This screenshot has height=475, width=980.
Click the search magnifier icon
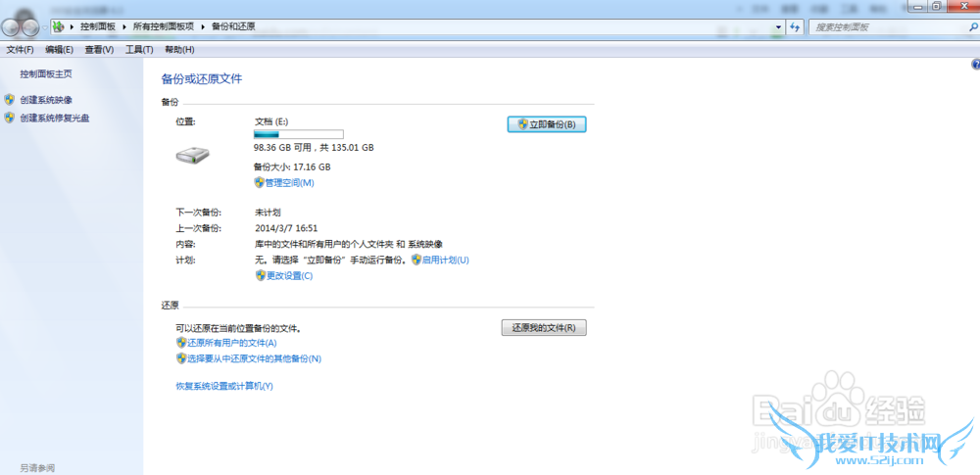pyautogui.click(x=973, y=26)
